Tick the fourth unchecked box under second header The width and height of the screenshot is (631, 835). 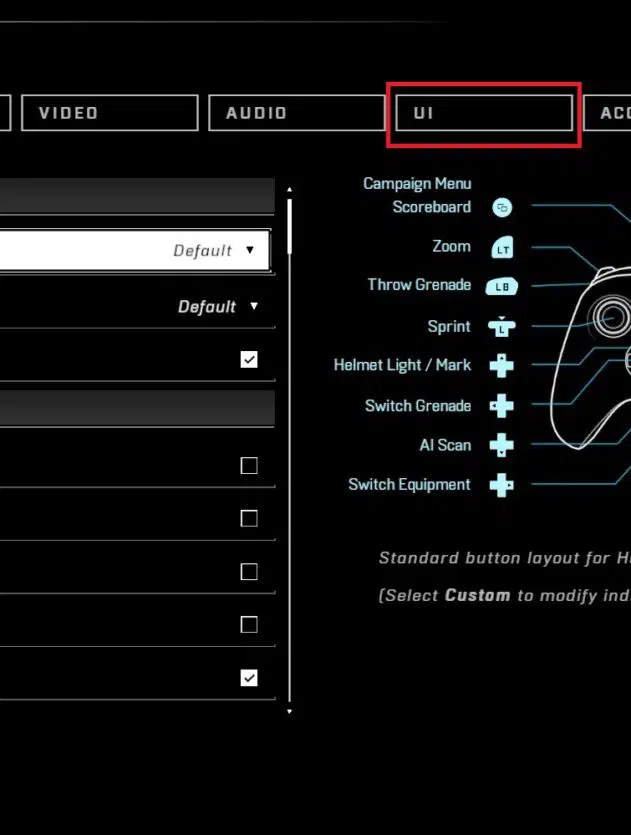(x=249, y=624)
